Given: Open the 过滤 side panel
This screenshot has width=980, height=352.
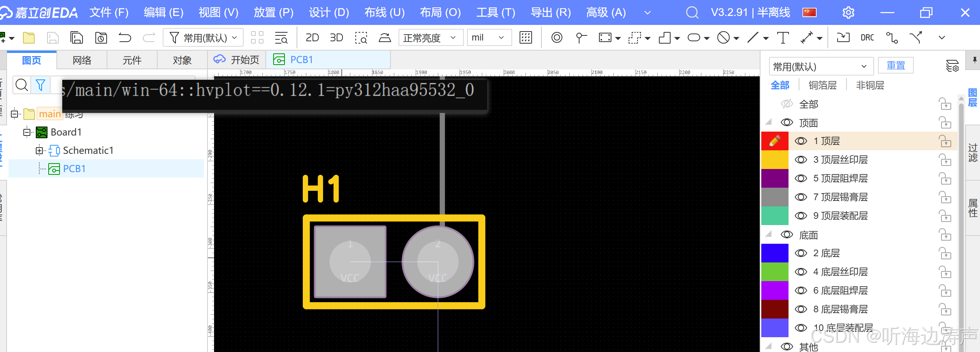Looking at the screenshot, I should coord(973,153).
